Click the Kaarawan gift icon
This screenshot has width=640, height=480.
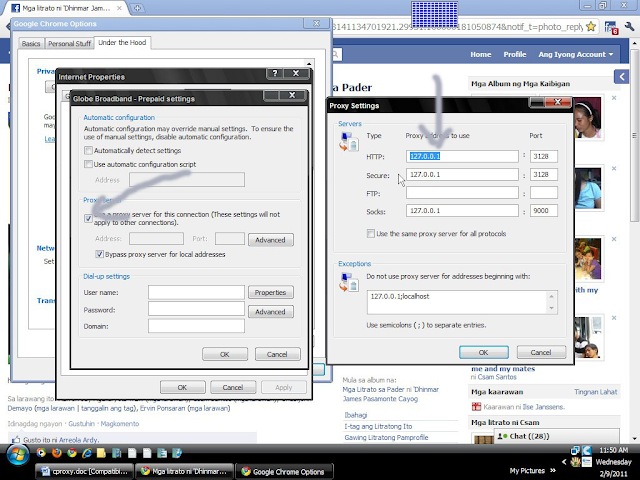tap(476, 407)
